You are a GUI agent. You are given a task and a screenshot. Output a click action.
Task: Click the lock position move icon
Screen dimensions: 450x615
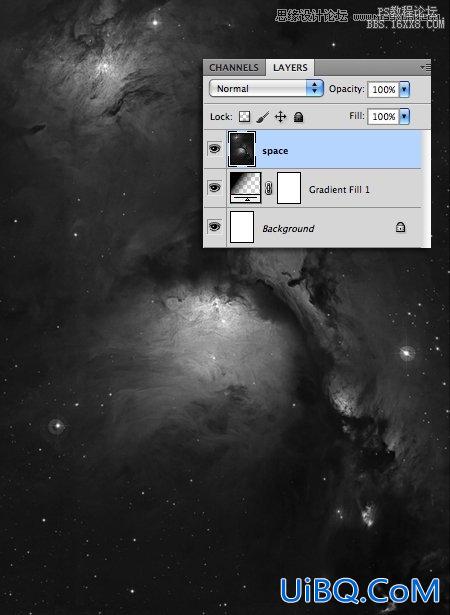click(x=280, y=117)
